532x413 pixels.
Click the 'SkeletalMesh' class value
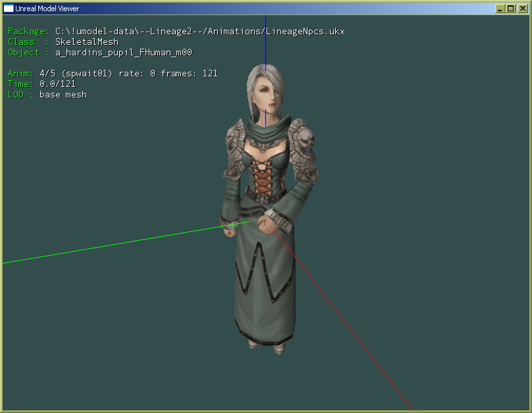pos(87,41)
